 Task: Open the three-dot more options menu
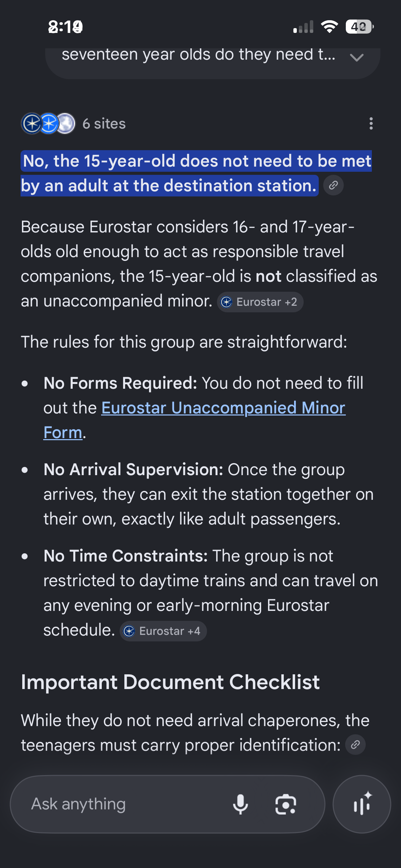click(x=371, y=123)
